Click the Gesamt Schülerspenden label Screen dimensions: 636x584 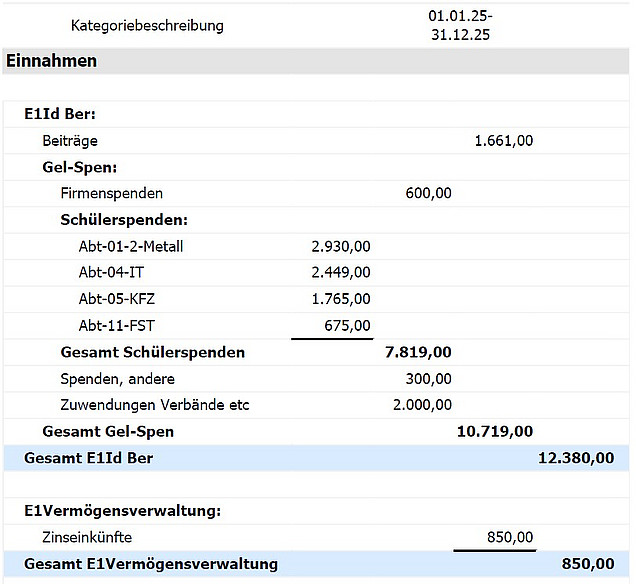point(153,352)
